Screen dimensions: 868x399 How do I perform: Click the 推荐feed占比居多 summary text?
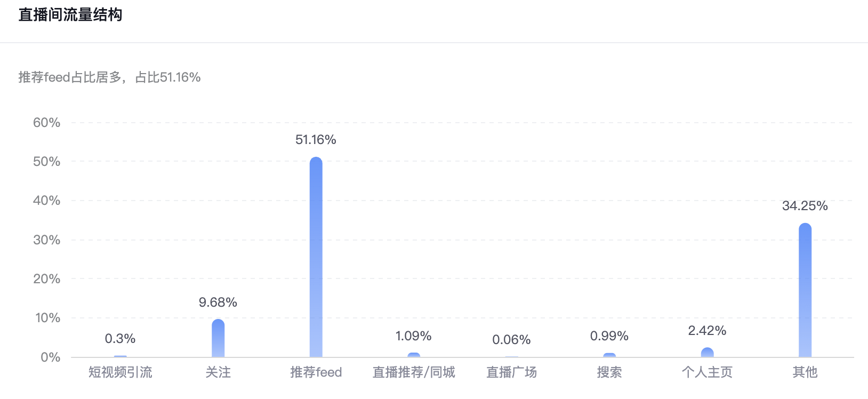[x=71, y=77]
